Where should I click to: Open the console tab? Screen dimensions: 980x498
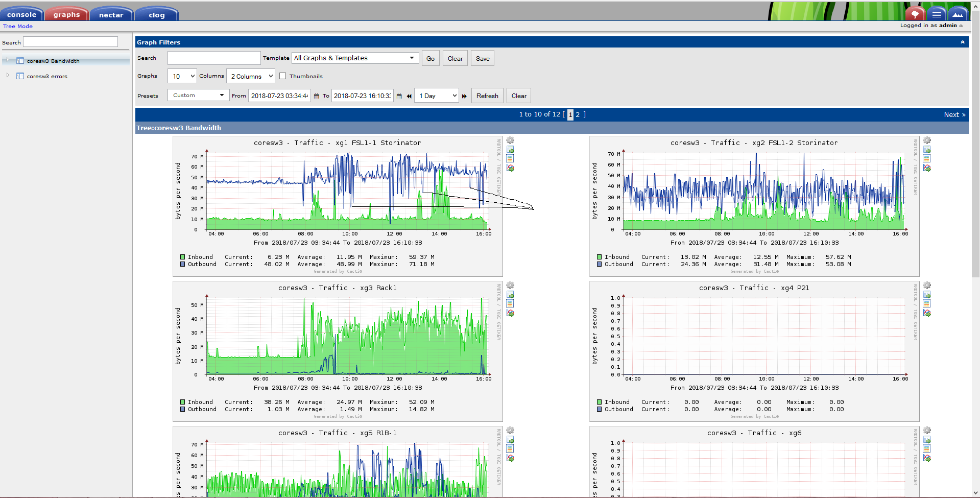(x=21, y=14)
